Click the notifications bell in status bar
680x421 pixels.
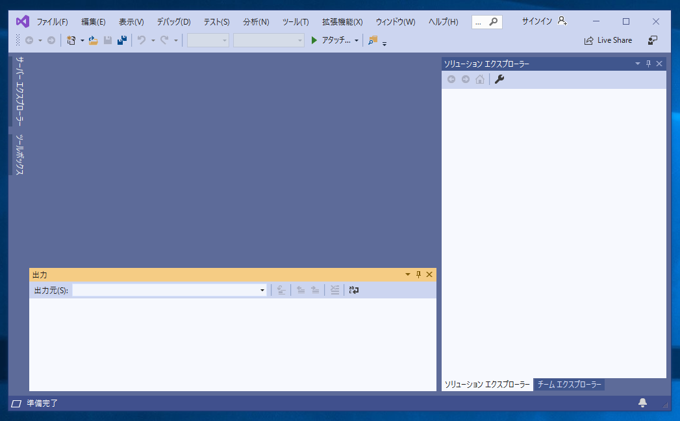[x=643, y=403]
